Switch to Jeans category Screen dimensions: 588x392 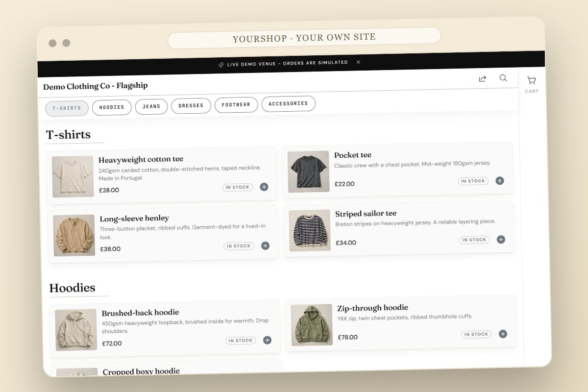pos(151,106)
